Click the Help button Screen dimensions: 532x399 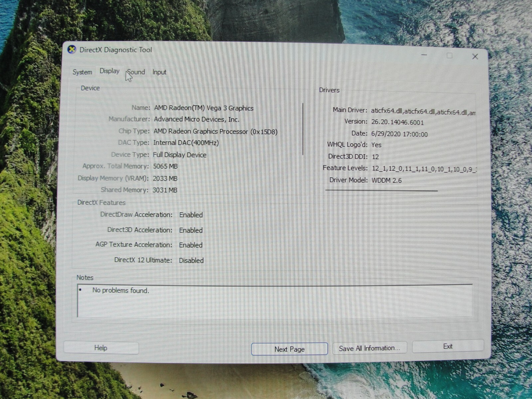tap(101, 348)
